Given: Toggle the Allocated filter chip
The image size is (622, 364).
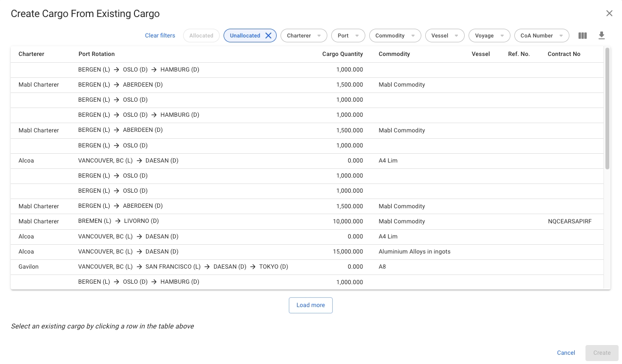Looking at the screenshot, I should pos(201,36).
